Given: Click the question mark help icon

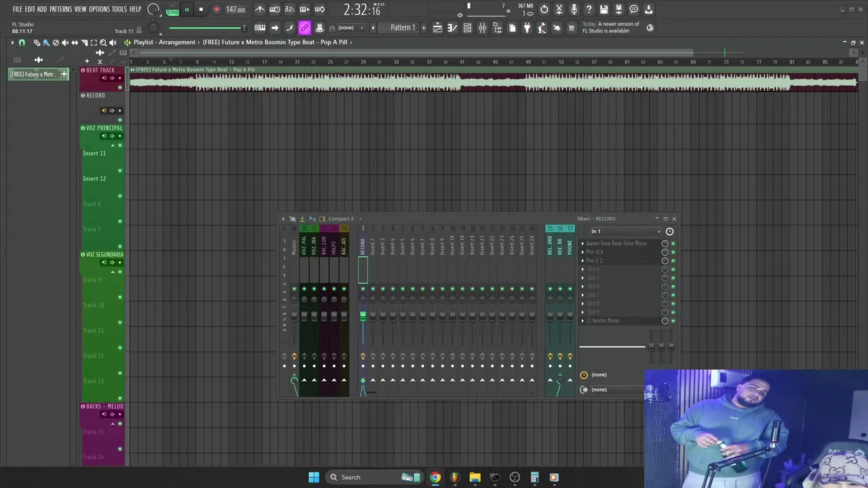Looking at the screenshot, I should [x=589, y=9].
